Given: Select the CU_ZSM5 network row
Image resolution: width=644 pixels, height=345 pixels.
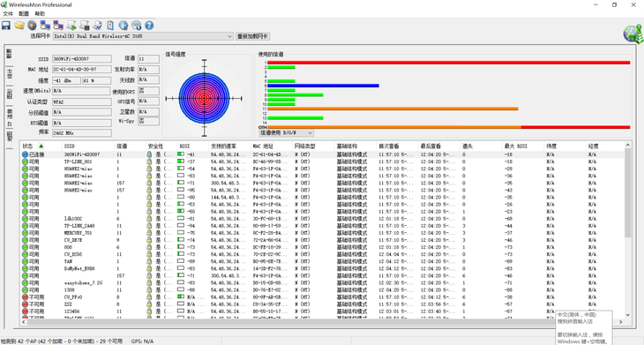Looking at the screenshot, I should [322, 254].
